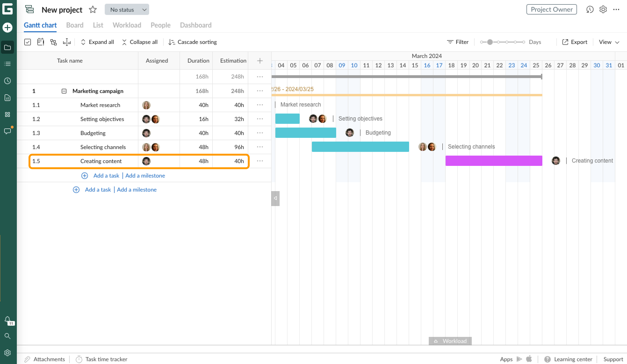
Task: Click the outer Add a milestone link
Action: (137, 189)
